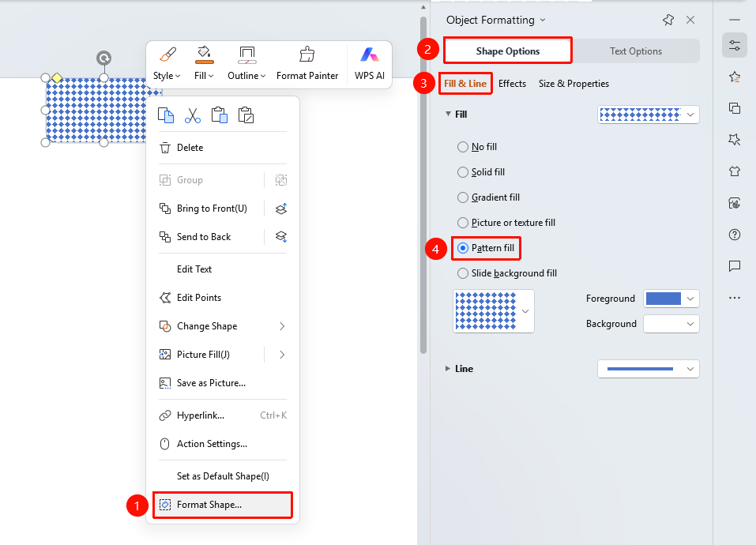Image resolution: width=756 pixels, height=545 pixels.
Task: Select the No fill radio button
Action: tap(463, 147)
